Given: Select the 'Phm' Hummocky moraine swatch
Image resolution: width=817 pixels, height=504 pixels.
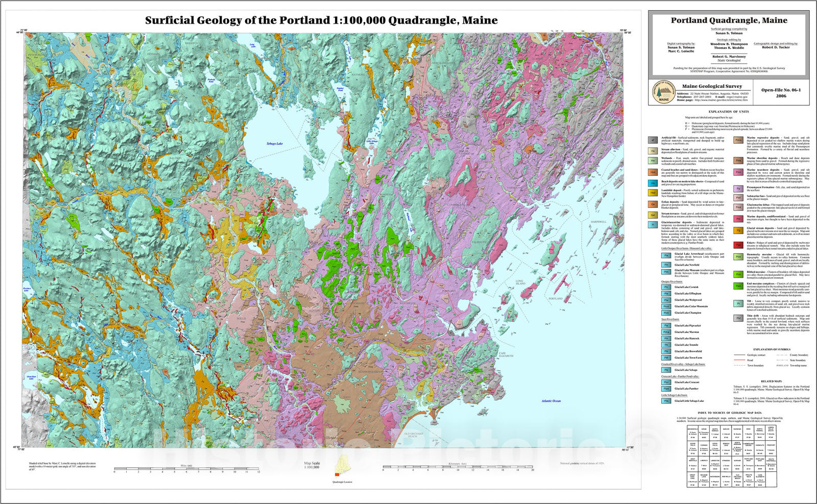Looking at the screenshot, I should [738, 257].
